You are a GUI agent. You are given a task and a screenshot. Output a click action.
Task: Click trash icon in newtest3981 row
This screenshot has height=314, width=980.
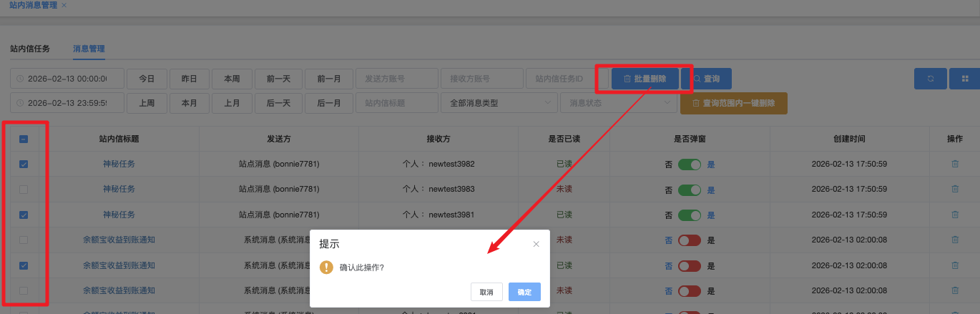click(x=954, y=215)
